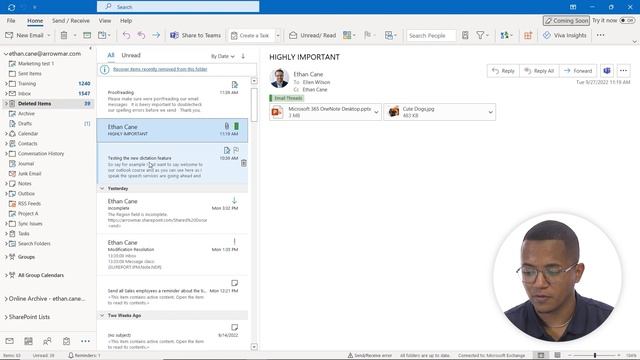Open the Create a Task dropdown arrow

pos(278,36)
